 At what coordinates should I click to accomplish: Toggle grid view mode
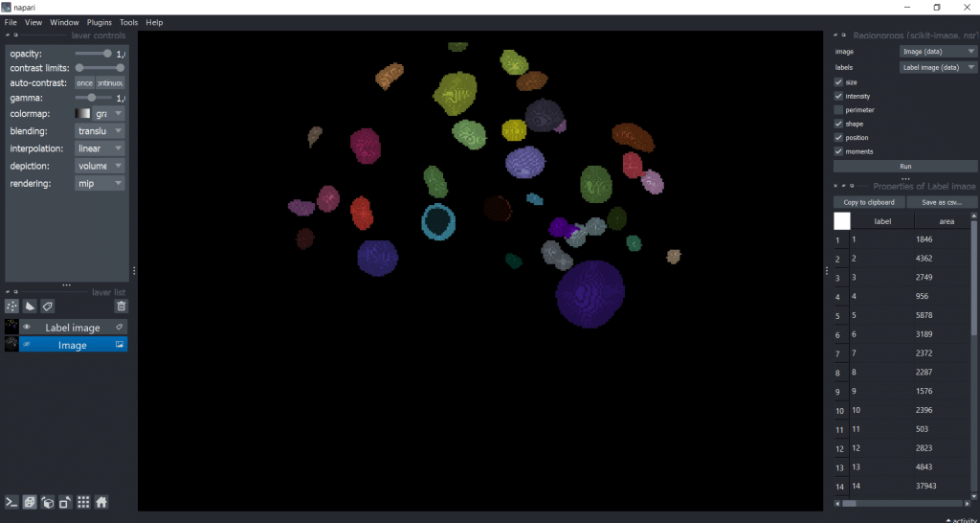point(83,502)
